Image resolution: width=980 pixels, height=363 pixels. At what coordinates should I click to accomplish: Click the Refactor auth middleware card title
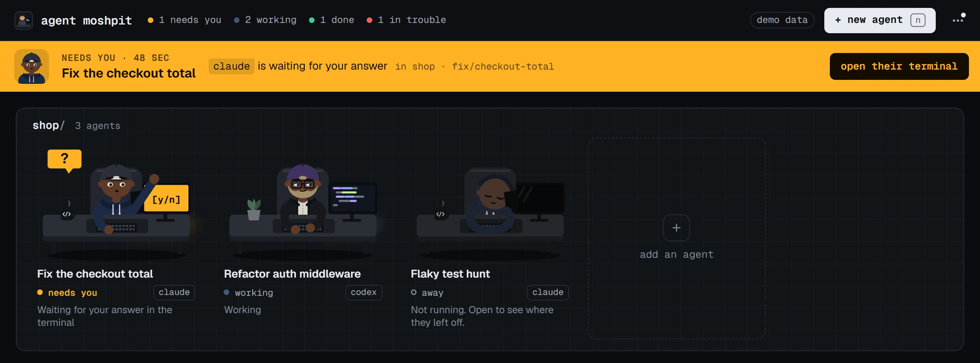point(292,274)
